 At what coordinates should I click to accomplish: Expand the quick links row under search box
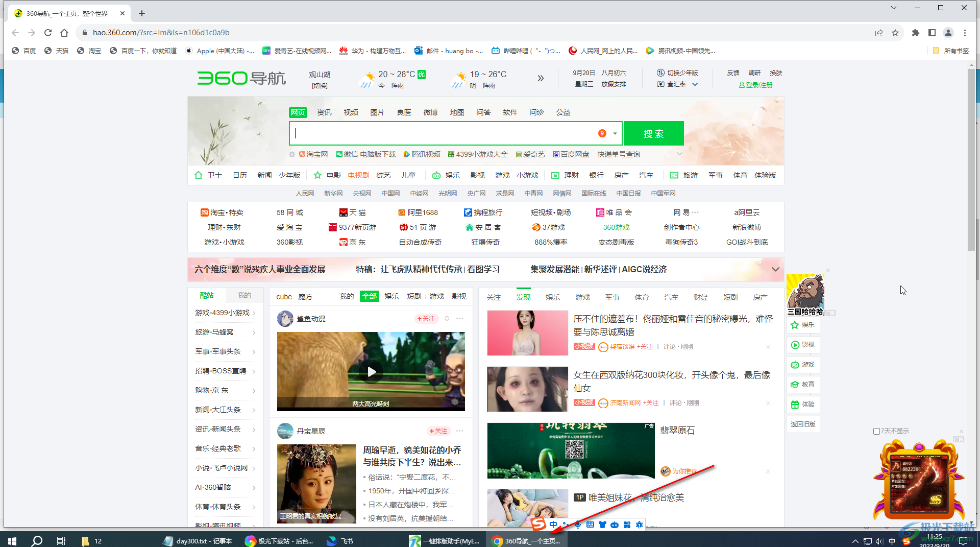pos(679,154)
